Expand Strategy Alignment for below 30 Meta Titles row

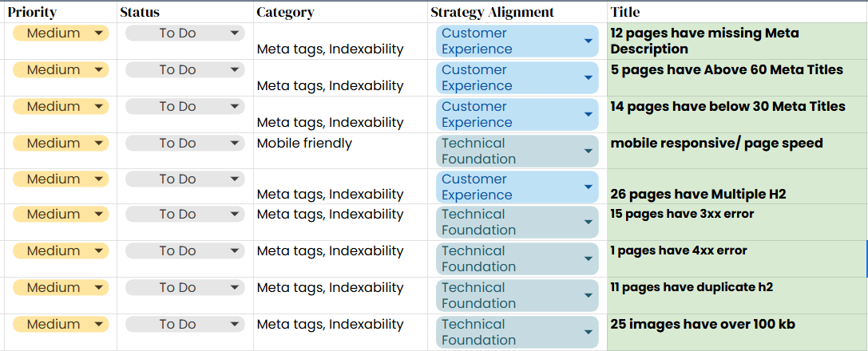pyautogui.click(x=589, y=115)
